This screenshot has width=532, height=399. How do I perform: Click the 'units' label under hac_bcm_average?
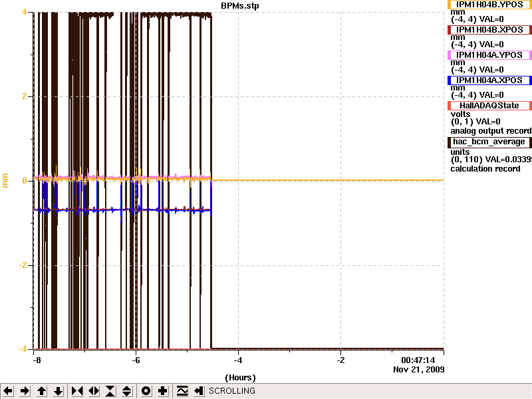460,152
